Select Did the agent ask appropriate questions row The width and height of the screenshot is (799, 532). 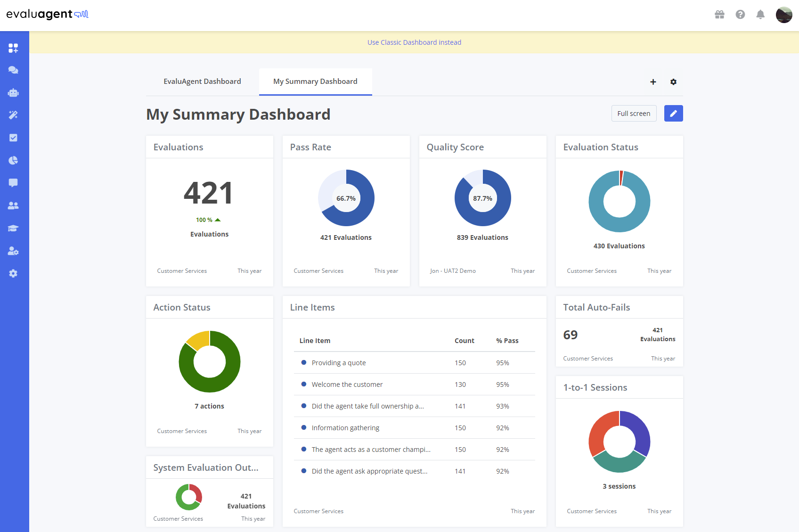coord(414,471)
